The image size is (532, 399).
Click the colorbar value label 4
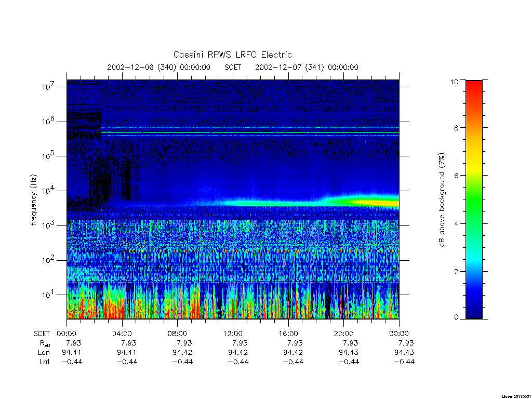point(456,223)
